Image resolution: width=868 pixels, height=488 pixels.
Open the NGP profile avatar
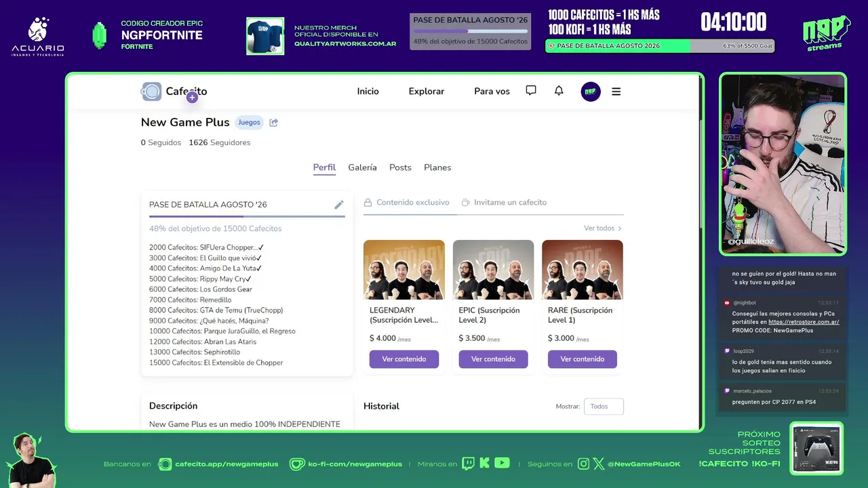click(x=591, y=91)
